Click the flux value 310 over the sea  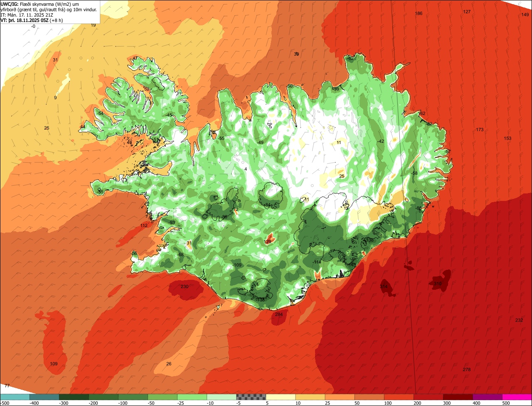(x=438, y=284)
